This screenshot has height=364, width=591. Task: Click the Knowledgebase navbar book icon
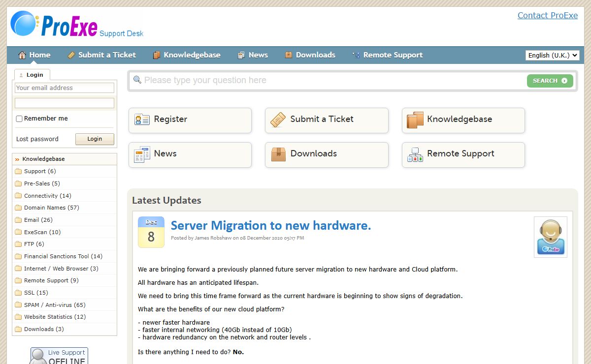[x=157, y=55]
